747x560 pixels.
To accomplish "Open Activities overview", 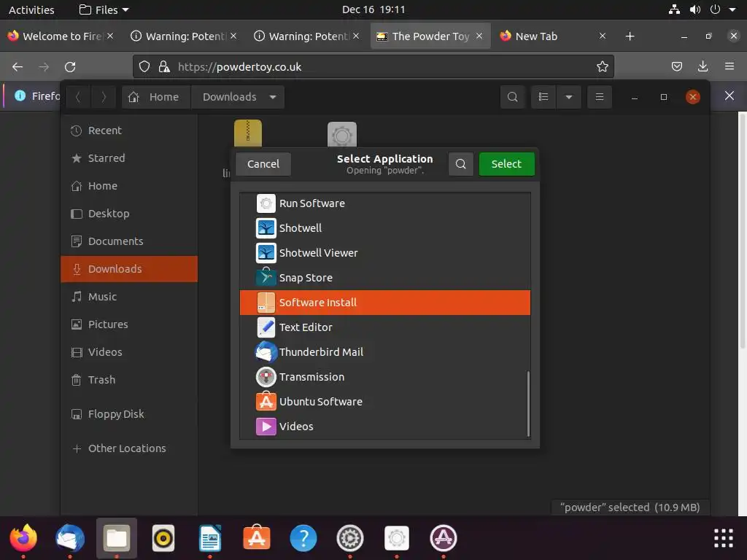I will (x=31, y=9).
